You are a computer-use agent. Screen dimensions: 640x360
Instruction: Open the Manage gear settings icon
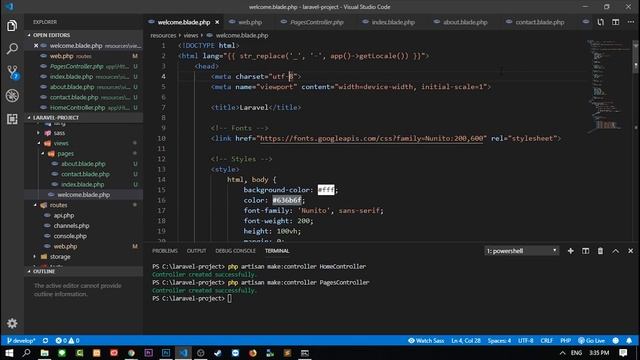point(12,323)
